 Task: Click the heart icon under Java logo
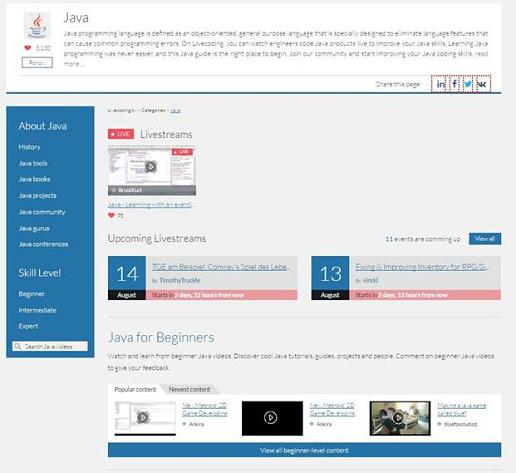click(x=28, y=48)
